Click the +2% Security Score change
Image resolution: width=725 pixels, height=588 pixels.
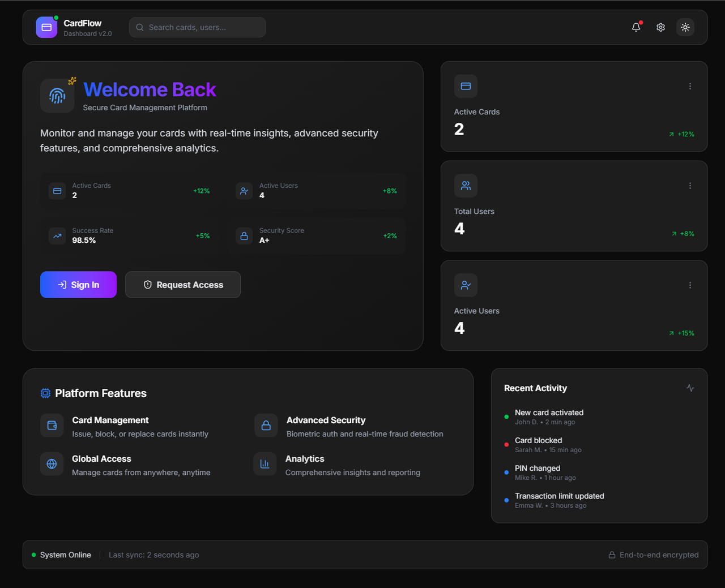(390, 236)
